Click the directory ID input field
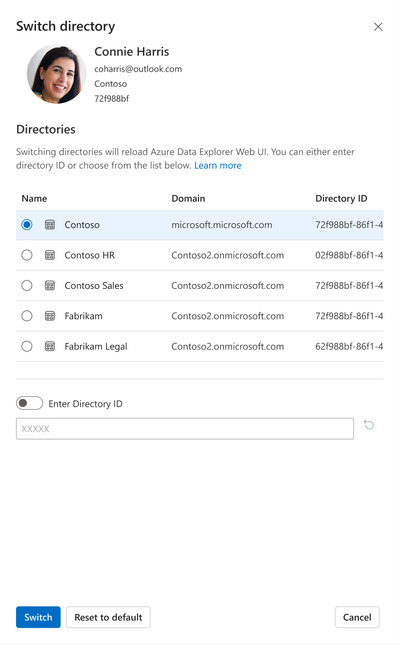 click(185, 429)
